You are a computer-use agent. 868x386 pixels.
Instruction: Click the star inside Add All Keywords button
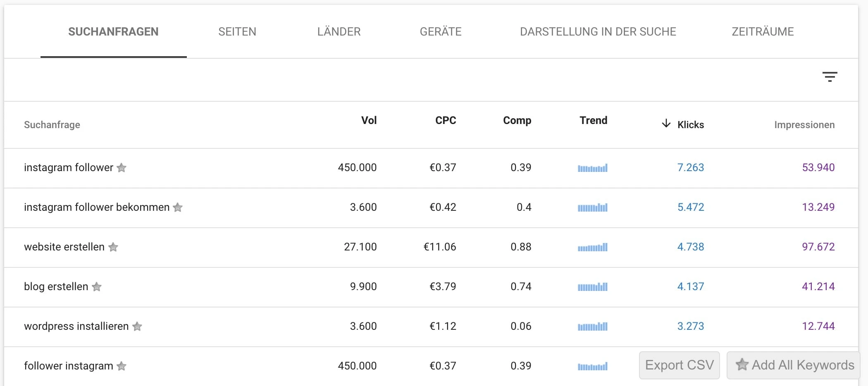(x=742, y=365)
